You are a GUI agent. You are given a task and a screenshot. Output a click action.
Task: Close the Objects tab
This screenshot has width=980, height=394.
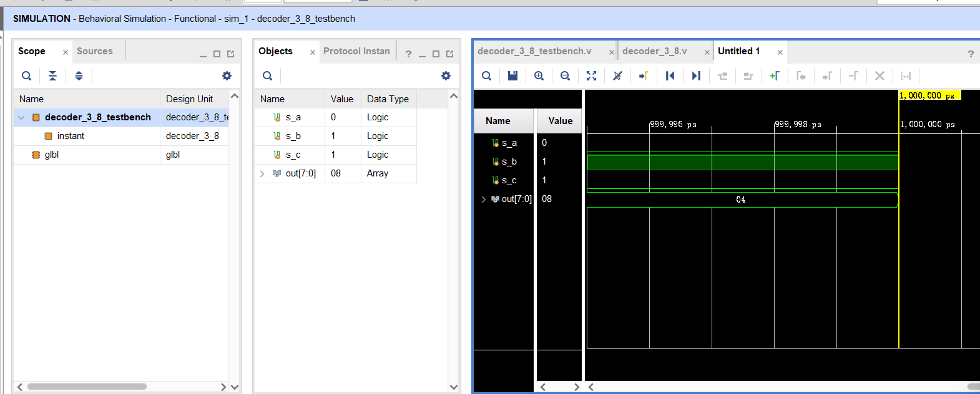[x=313, y=52]
